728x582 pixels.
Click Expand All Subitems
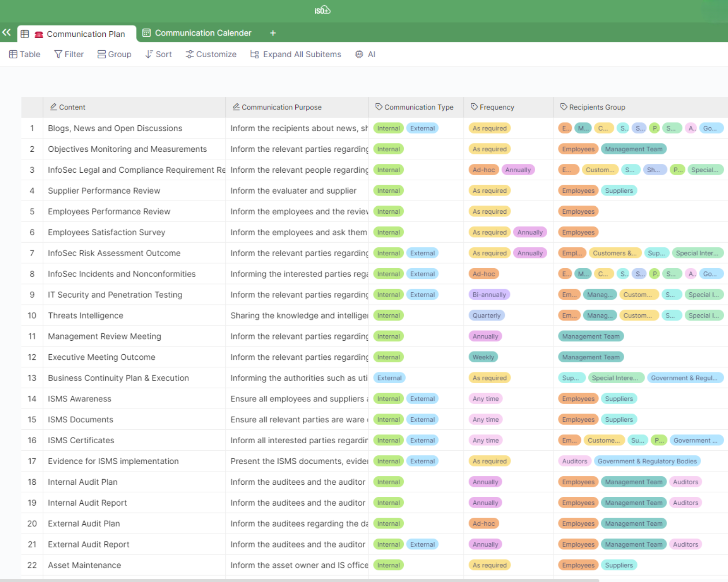[296, 54]
